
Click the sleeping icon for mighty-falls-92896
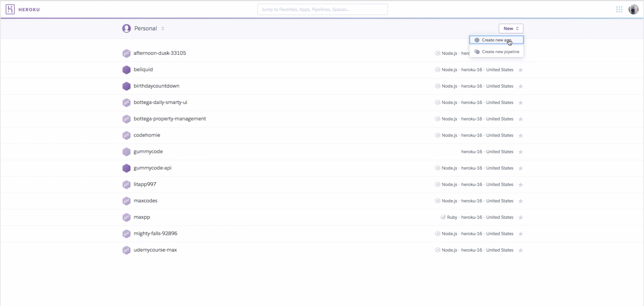tap(127, 234)
